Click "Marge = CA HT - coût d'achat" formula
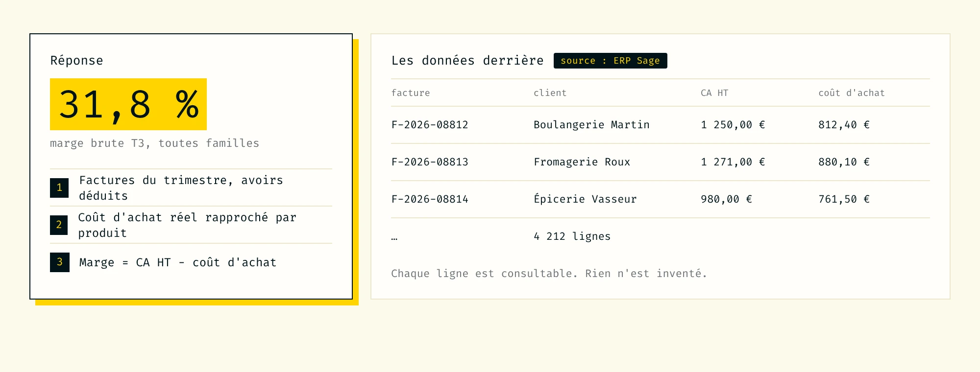The height and width of the screenshot is (372, 980). click(178, 263)
